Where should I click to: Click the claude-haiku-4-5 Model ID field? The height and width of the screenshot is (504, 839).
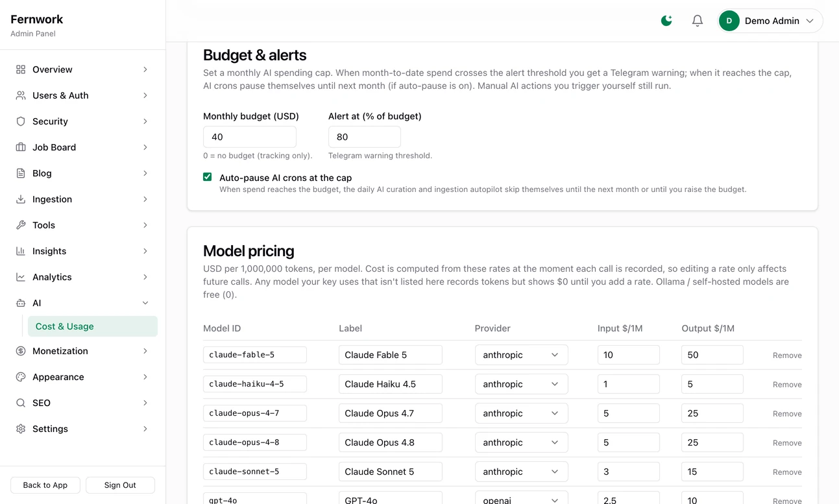255,384
